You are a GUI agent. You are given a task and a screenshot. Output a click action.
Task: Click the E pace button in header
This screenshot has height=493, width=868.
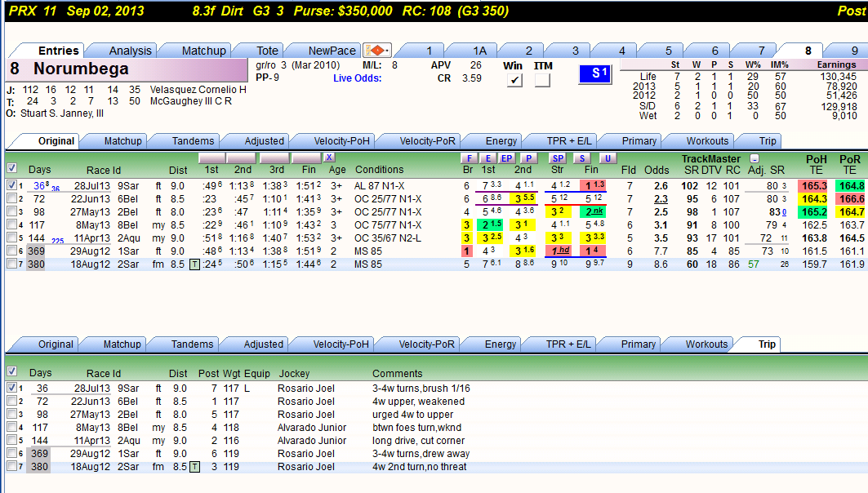(x=488, y=158)
